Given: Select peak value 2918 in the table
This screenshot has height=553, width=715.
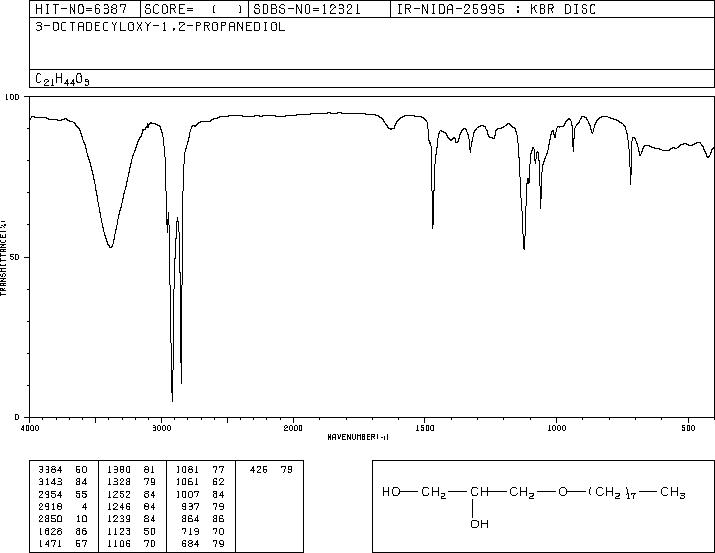Looking at the screenshot, I should click(x=50, y=506).
